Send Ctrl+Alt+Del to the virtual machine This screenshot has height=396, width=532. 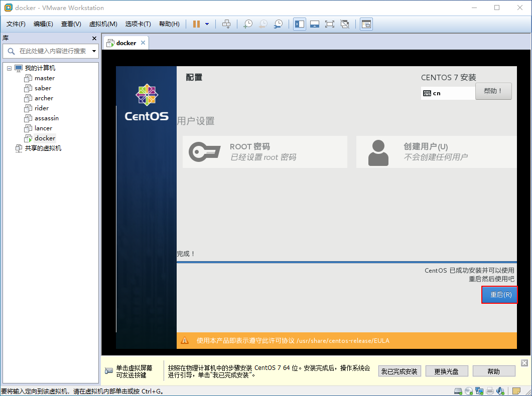226,24
